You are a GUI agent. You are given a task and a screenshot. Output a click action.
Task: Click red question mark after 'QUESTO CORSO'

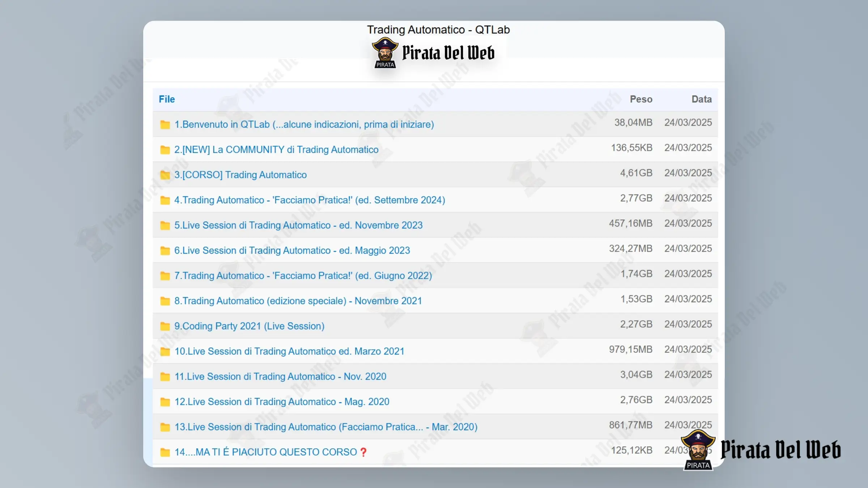(x=363, y=452)
